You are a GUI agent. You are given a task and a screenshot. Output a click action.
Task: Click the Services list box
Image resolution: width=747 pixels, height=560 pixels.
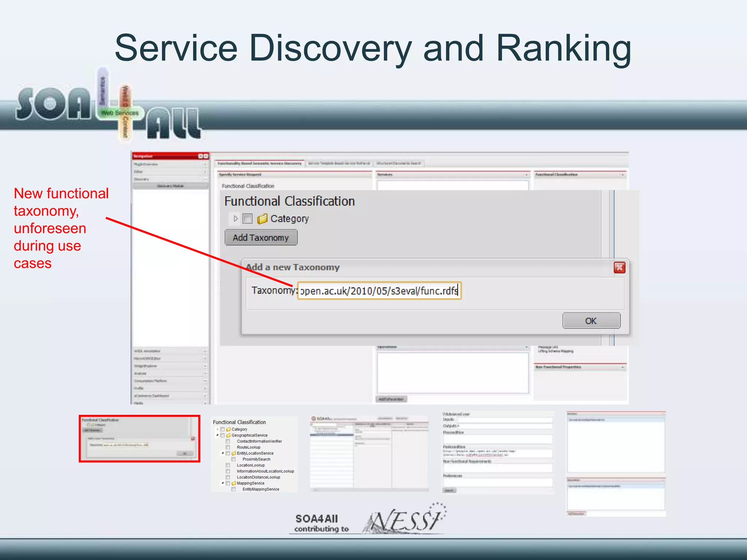(x=453, y=185)
